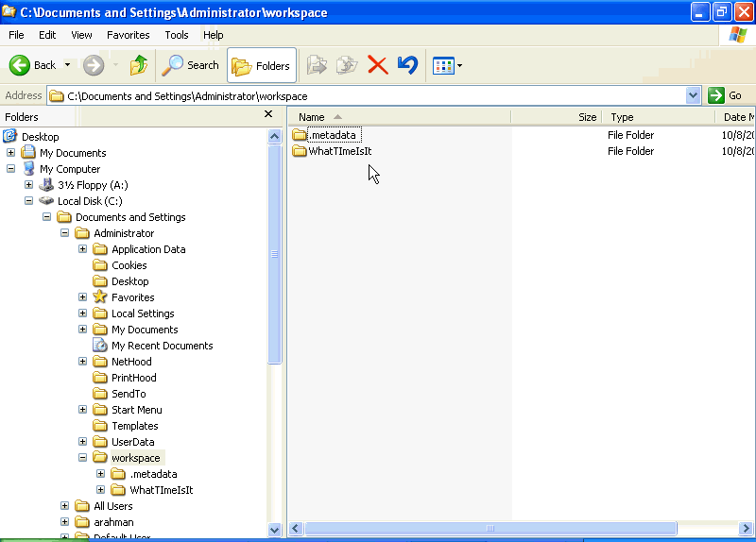Close the Folders side panel
Image resolution: width=756 pixels, height=542 pixels.
268,115
